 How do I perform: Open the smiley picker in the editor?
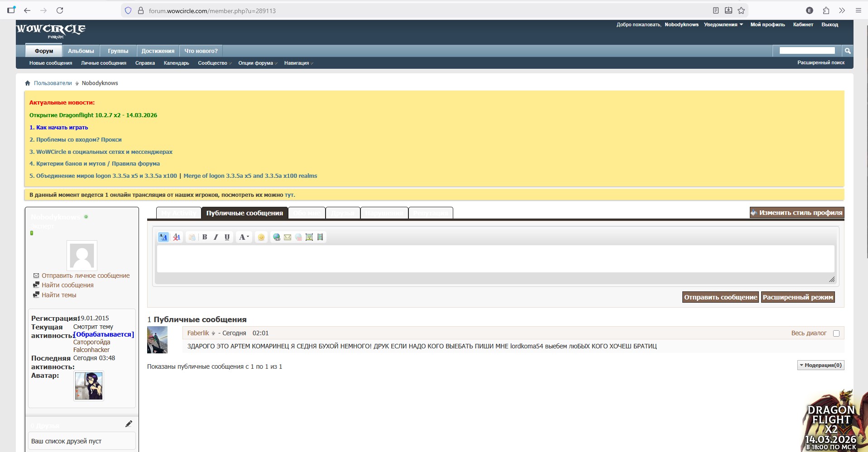(261, 237)
